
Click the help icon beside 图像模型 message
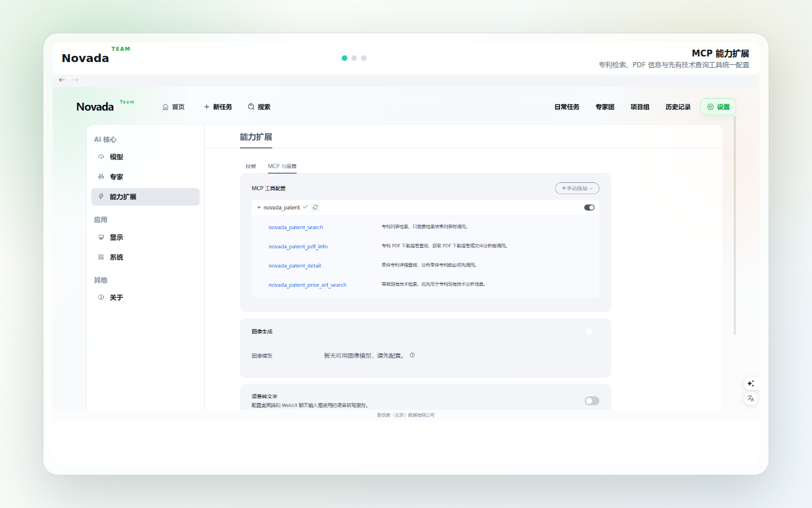pyautogui.click(x=412, y=355)
